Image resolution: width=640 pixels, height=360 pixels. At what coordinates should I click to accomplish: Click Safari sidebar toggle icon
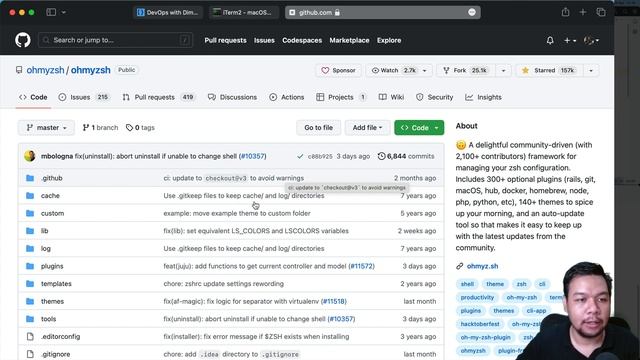pos(51,12)
